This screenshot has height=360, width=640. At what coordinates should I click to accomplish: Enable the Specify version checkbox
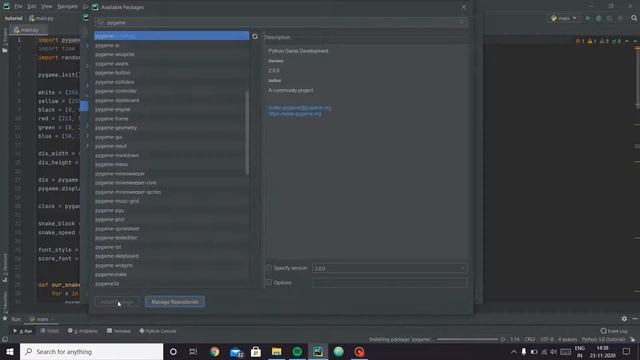269,268
